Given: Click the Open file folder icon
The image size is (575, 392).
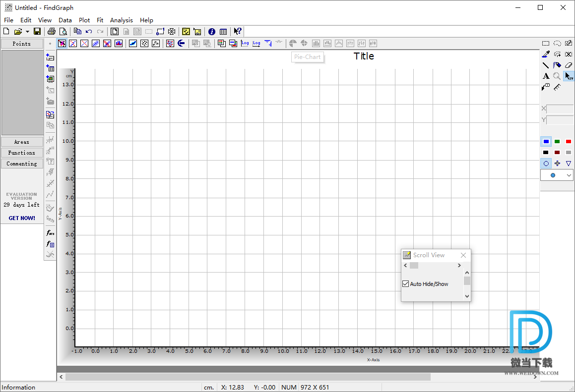Looking at the screenshot, I should (17, 32).
